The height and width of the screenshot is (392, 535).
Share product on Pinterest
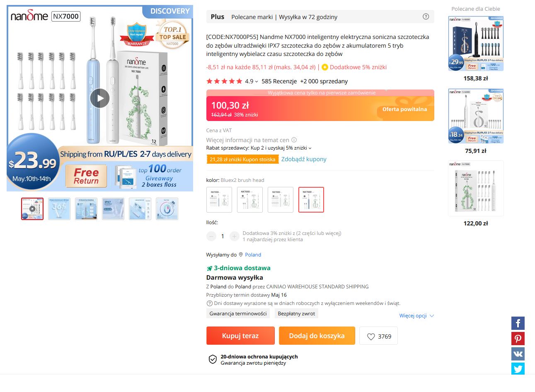click(x=518, y=339)
